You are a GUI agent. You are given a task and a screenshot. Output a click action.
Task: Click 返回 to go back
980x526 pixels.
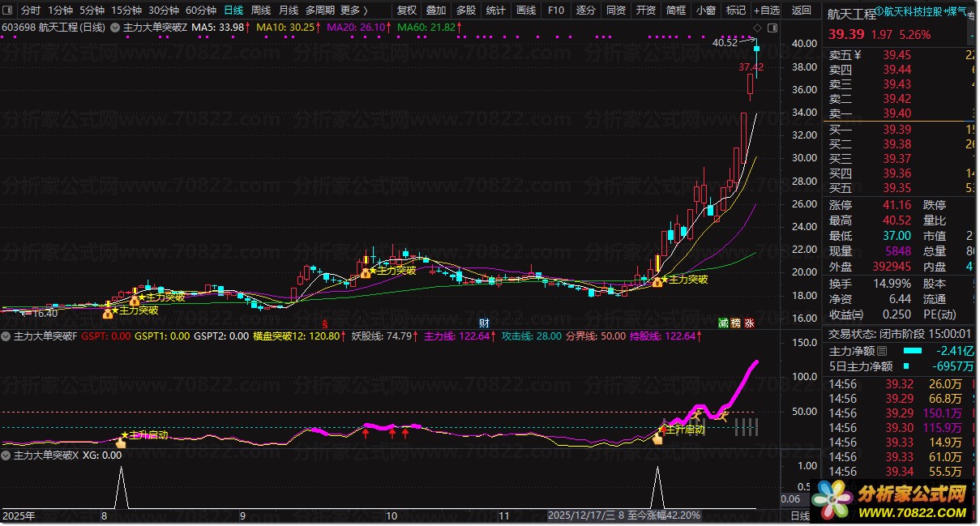coord(801,11)
